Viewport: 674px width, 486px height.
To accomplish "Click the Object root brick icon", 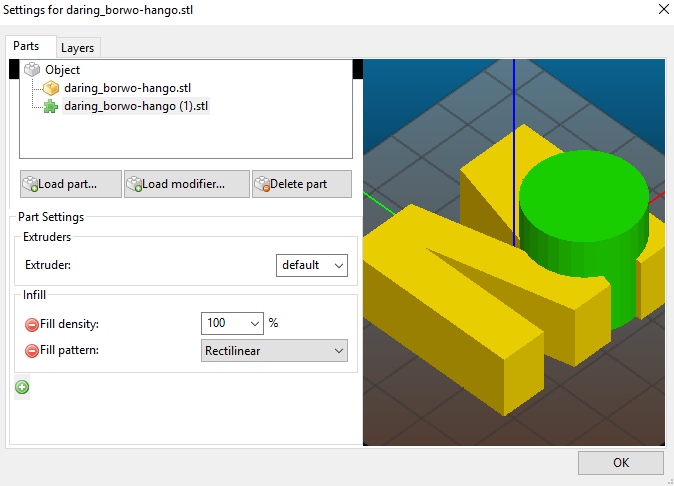I will [32, 70].
